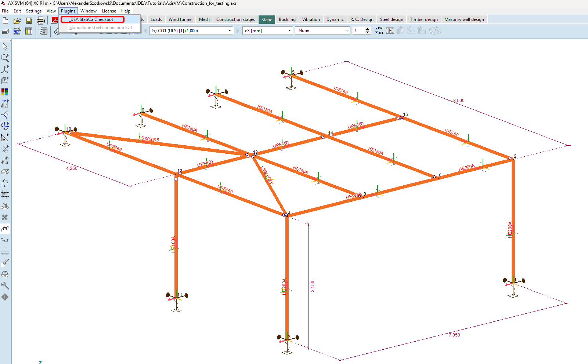Step to previous load case arrow

[x=145, y=30]
